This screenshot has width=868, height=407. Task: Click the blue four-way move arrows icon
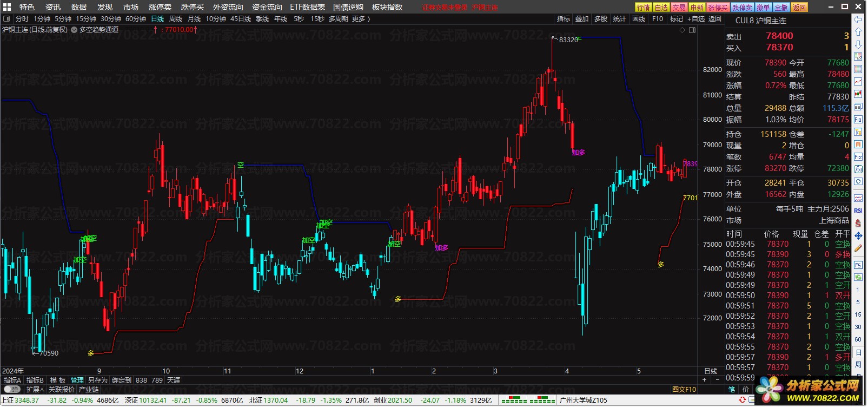pyautogui.click(x=858, y=235)
